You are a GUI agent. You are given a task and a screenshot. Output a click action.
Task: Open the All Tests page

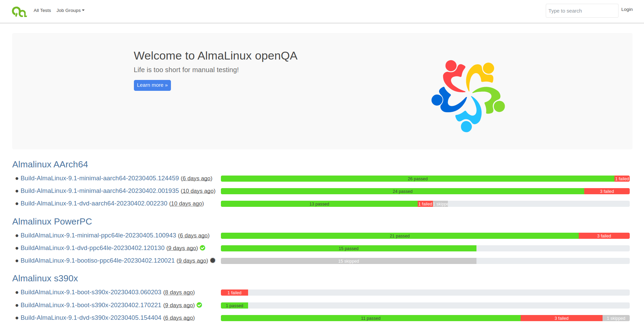42,11
